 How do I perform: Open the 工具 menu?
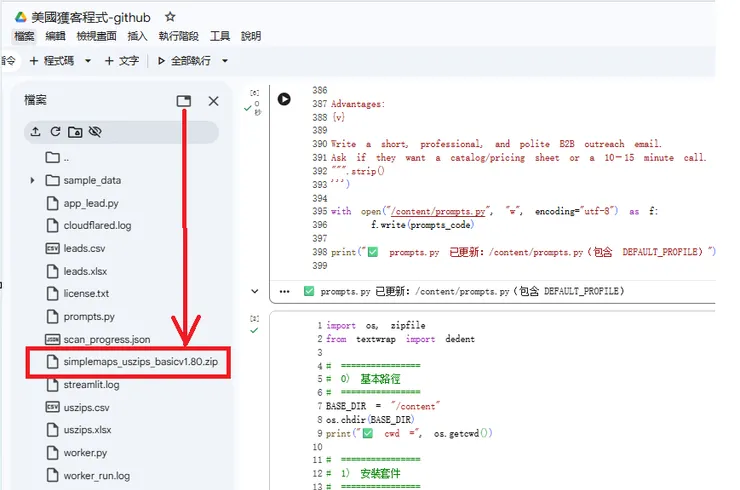[220, 36]
